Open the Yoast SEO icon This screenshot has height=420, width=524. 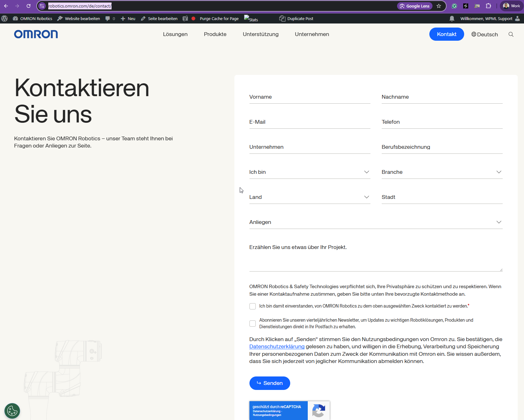[185, 18]
